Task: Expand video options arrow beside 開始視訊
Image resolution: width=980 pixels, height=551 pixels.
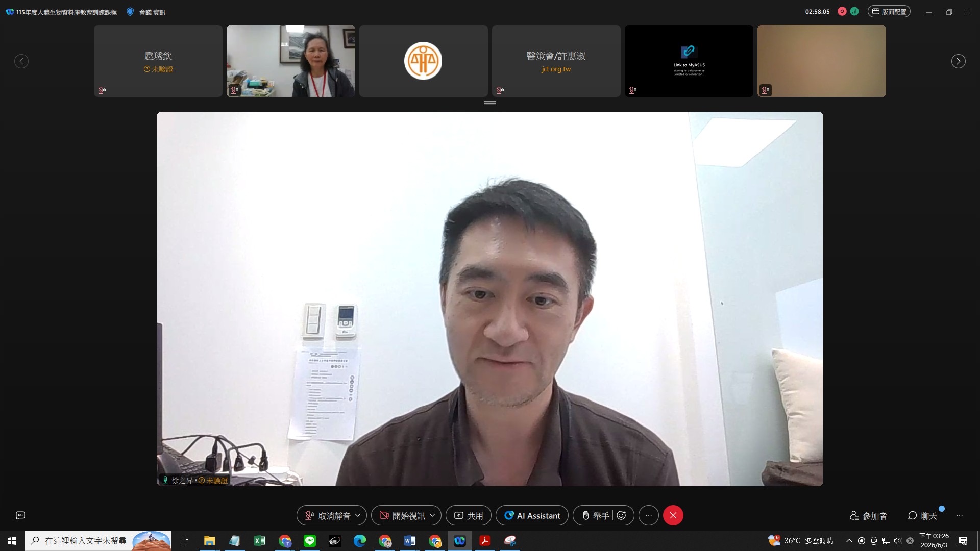Action: (433, 516)
